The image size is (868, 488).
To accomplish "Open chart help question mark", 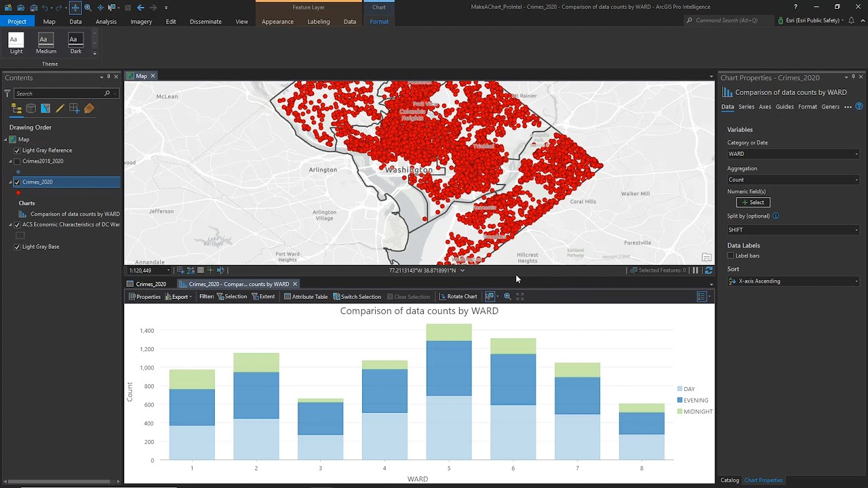I will (x=859, y=106).
